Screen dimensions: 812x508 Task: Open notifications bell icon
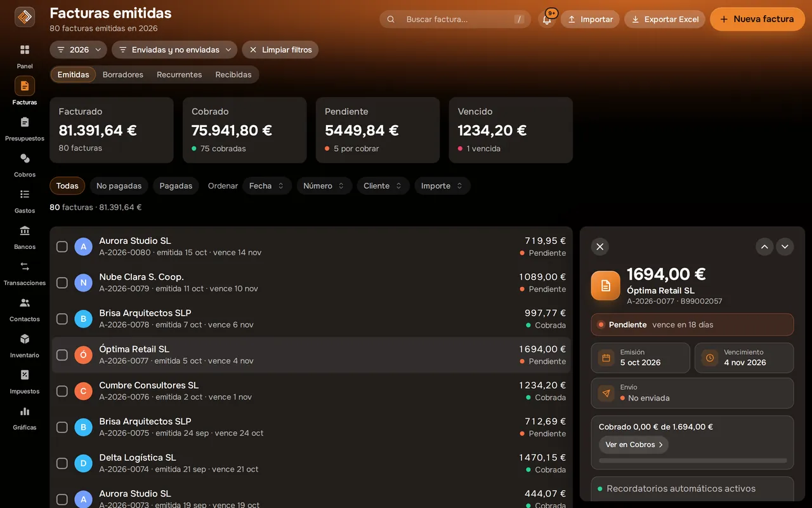point(547,19)
